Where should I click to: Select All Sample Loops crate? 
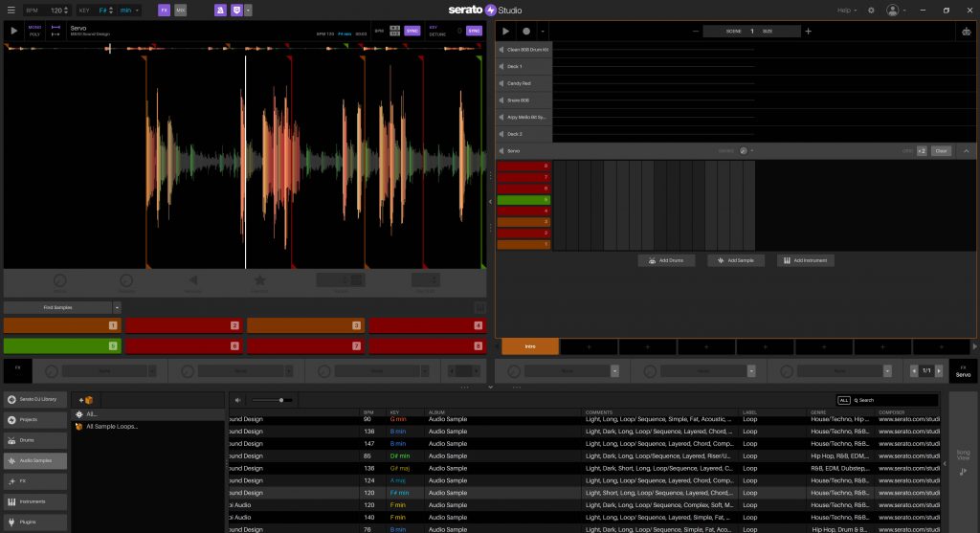tap(112, 426)
